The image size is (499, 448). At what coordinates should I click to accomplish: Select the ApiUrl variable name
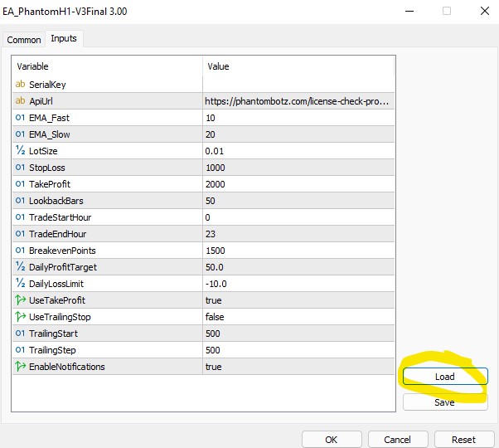pos(41,101)
